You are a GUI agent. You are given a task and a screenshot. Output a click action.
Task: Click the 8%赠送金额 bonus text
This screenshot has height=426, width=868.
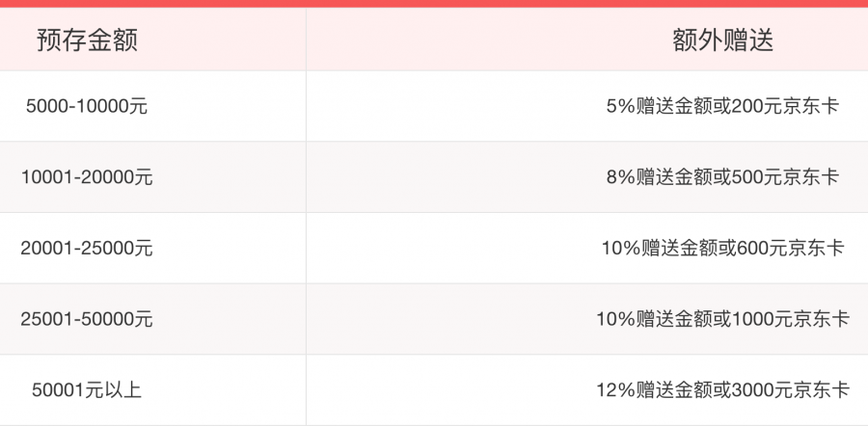[x=660, y=177]
